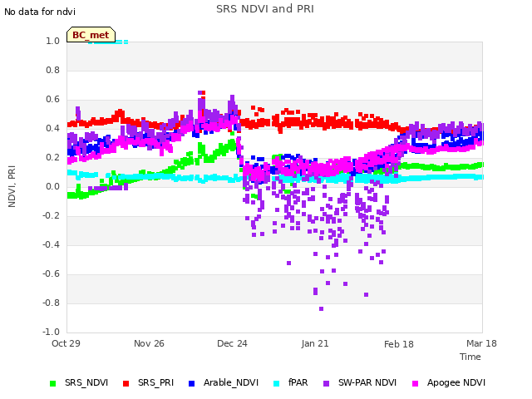The image size is (532, 399).
Task: Toggle the Apogee NDVI series label
Action: pos(456,382)
